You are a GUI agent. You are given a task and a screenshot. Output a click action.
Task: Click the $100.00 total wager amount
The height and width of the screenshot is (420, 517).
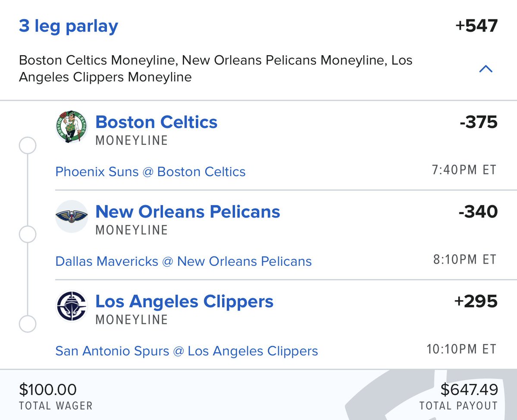[x=48, y=390]
